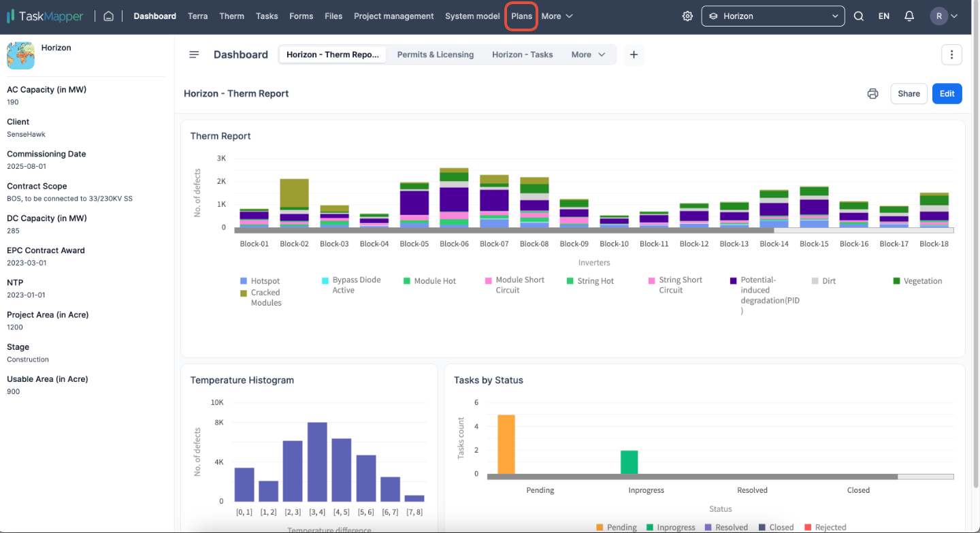Print the Therm report

pyautogui.click(x=872, y=94)
